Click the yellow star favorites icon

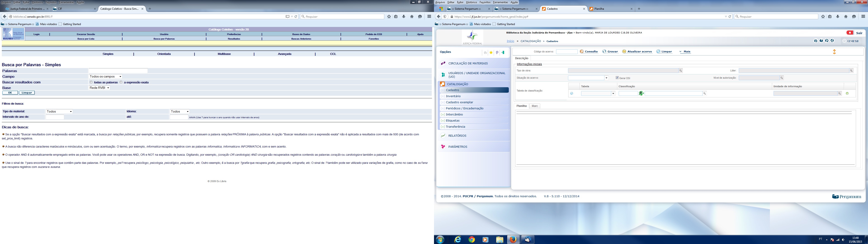pyautogui.click(x=491, y=53)
